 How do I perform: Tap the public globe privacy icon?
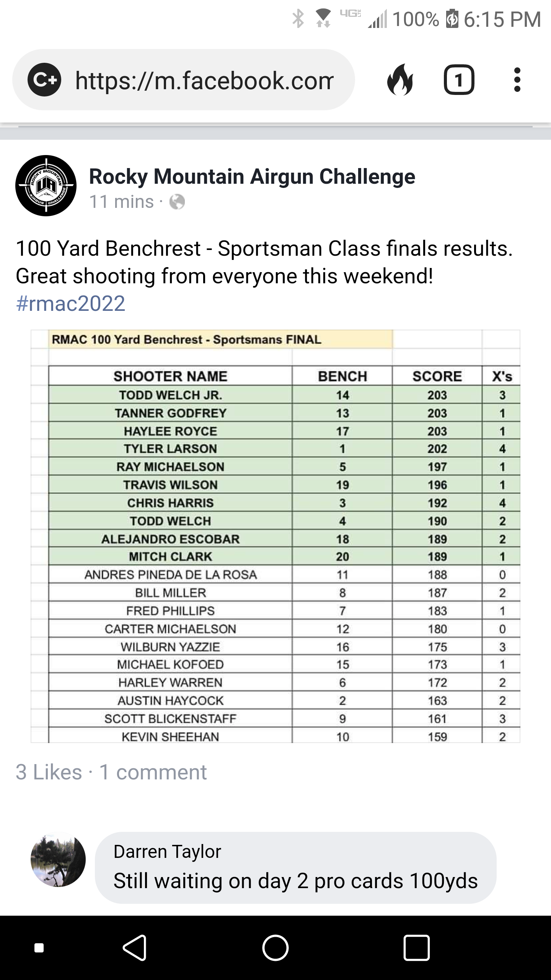177,202
